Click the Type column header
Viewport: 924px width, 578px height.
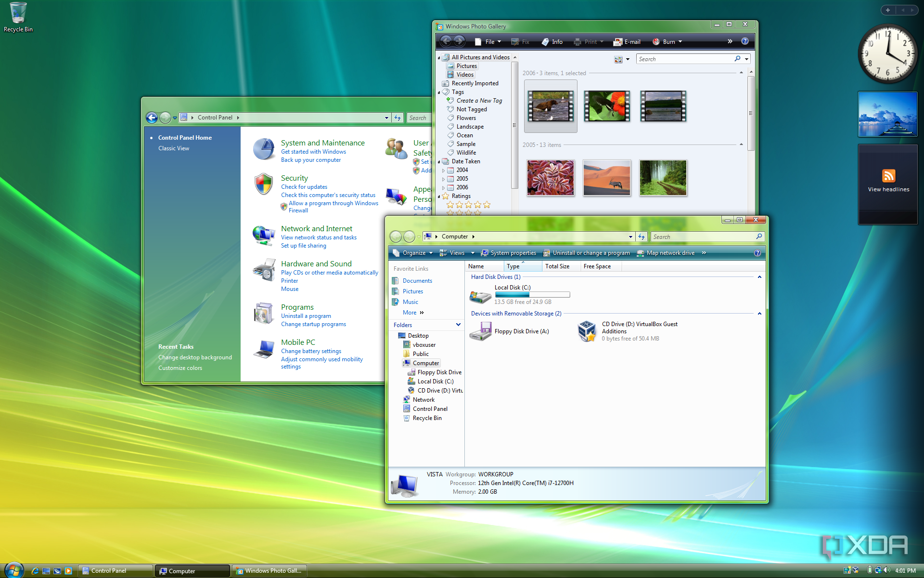coord(523,266)
